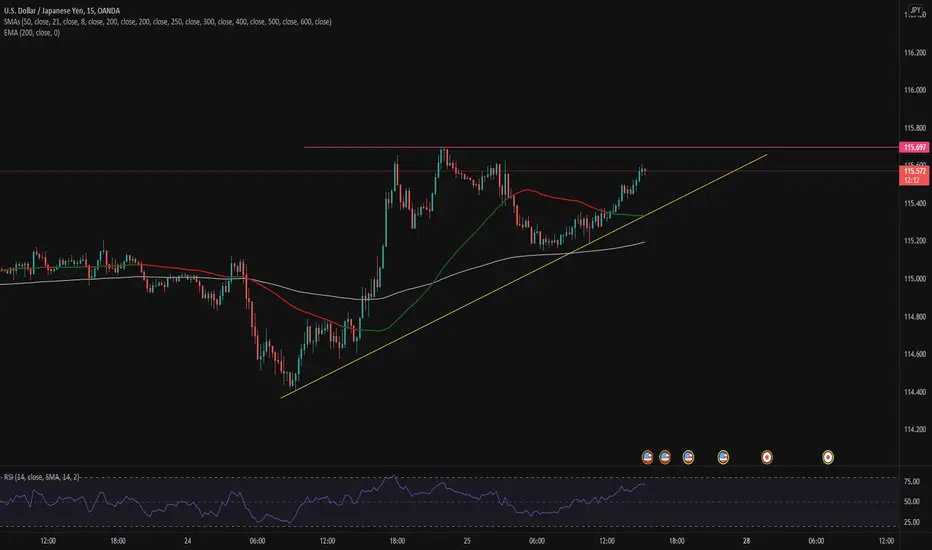Click the 25.00 RSI axis value

pos(912,522)
